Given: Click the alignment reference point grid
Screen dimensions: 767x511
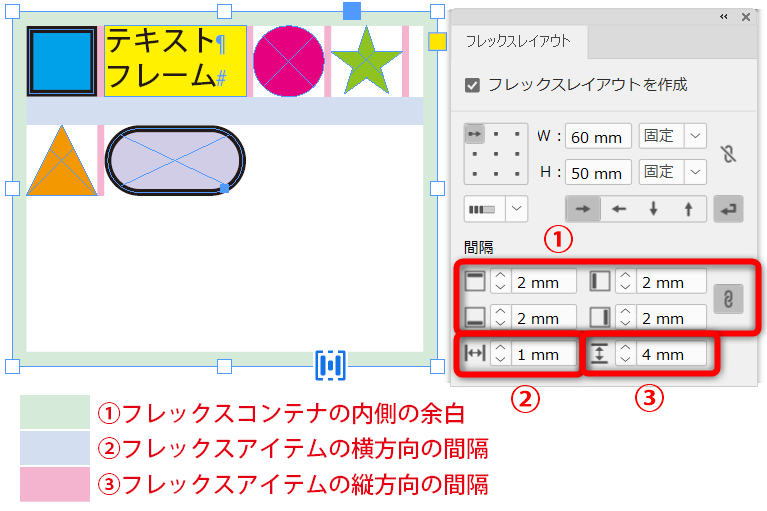Looking at the screenshot, I should click(x=495, y=153).
